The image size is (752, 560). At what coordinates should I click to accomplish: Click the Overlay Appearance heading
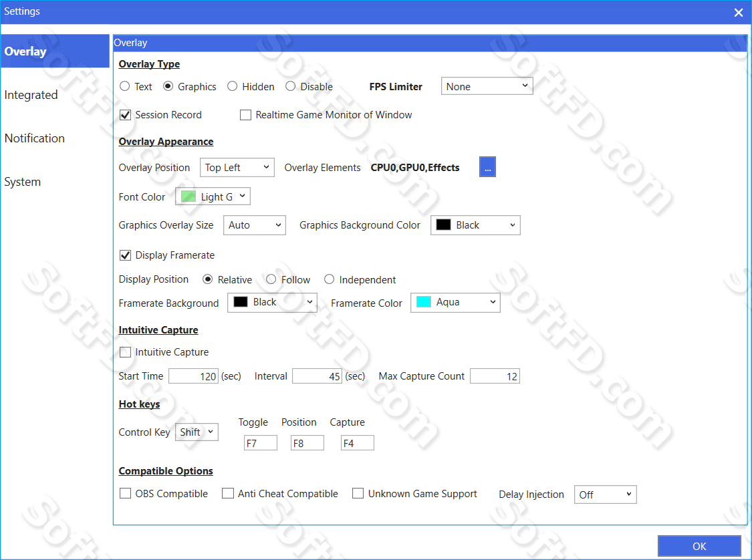[x=166, y=142]
